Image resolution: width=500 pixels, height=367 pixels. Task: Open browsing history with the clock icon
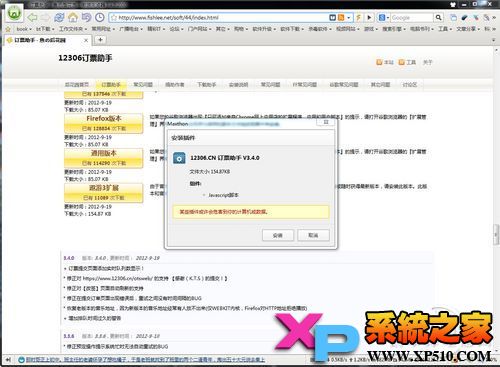click(100, 17)
